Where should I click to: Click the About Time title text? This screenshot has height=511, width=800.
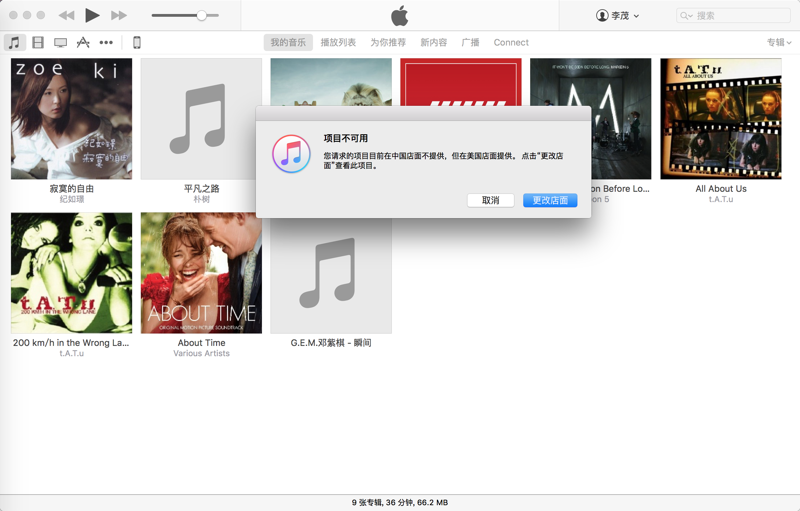click(202, 343)
